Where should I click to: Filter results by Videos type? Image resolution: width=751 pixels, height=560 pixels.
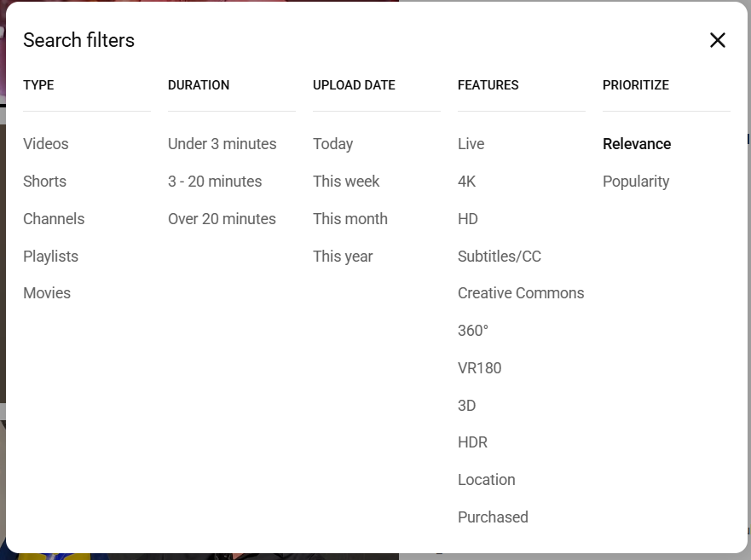[x=46, y=144]
